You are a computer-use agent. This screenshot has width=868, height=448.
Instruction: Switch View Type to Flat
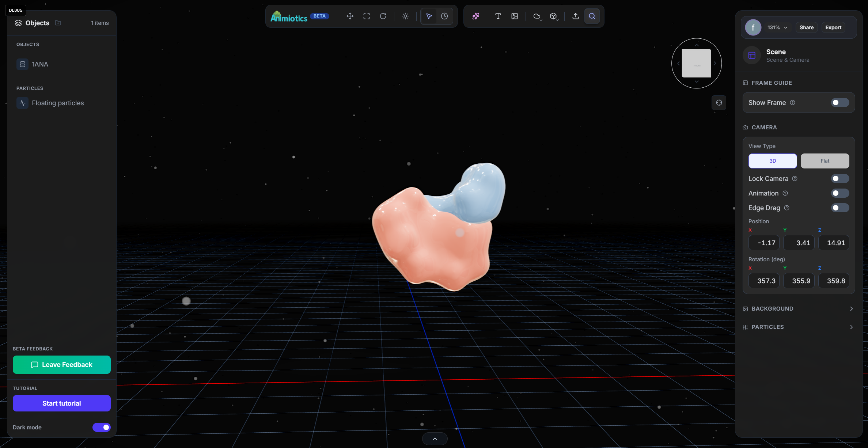(825, 161)
